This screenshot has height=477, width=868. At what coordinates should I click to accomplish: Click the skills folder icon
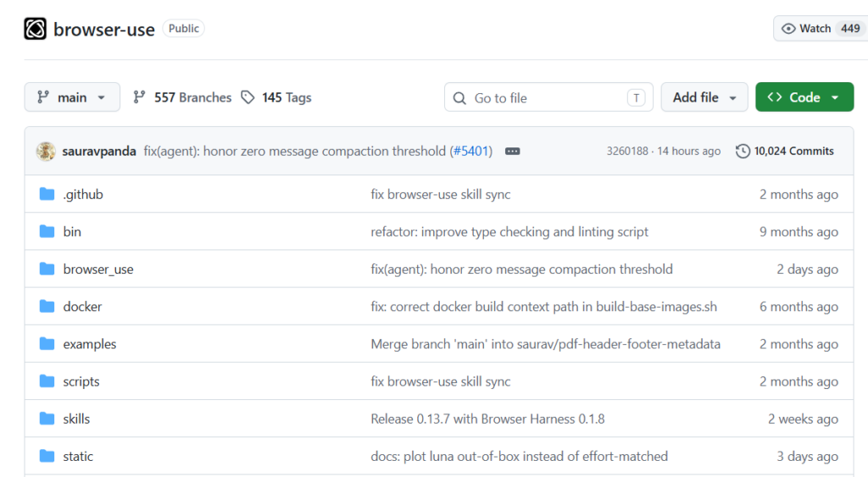tap(47, 419)
